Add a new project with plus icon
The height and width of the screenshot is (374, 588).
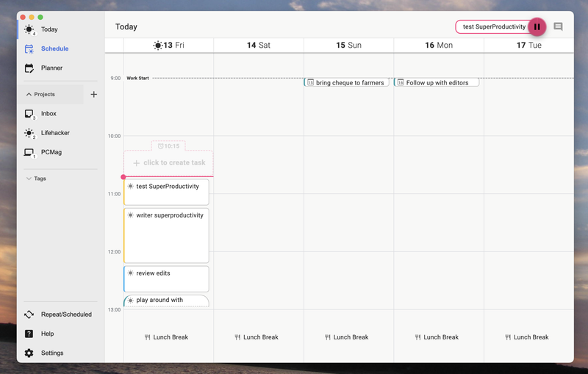(x=94, y=95)
